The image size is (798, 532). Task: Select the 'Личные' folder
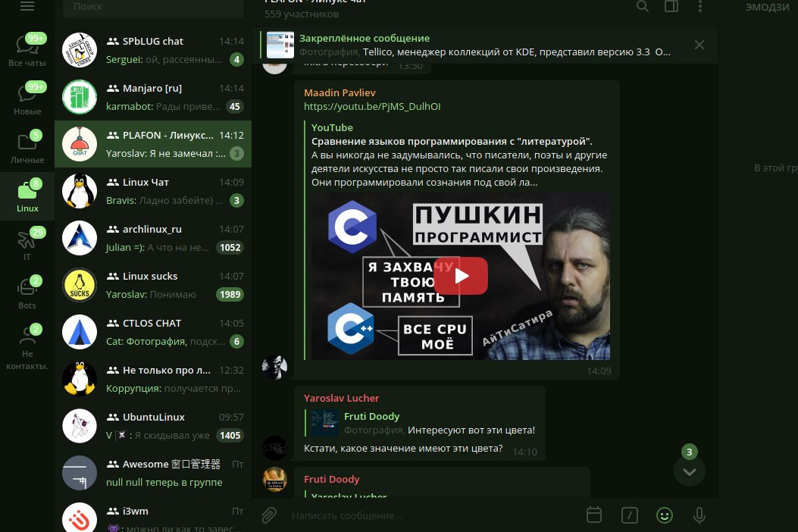click(x=27, y=147)
